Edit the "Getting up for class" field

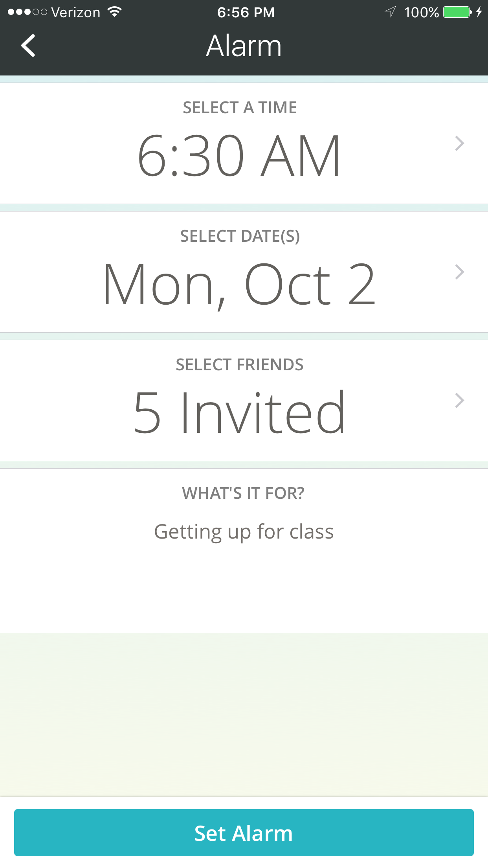coord(244,532)
